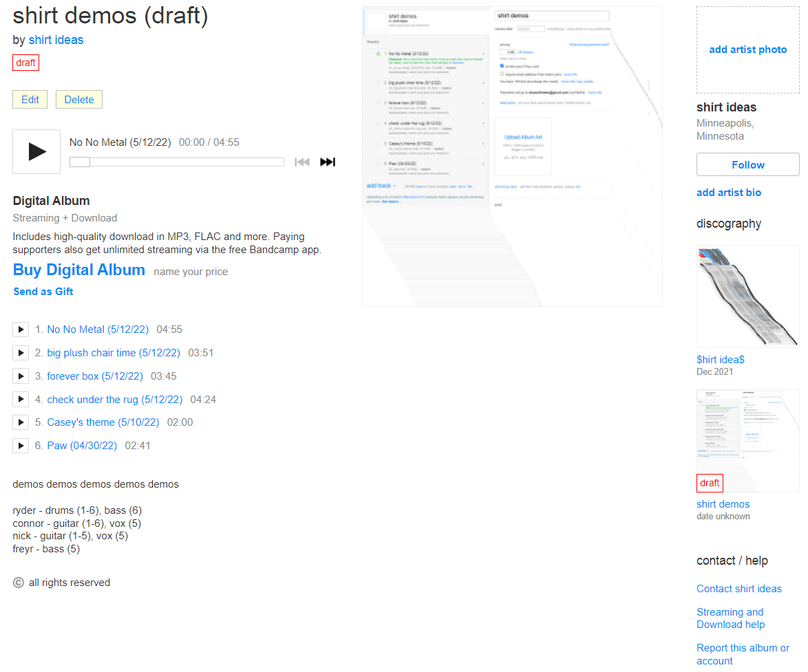The height and width of the screenshot is (672, 808).
Task: Play track 3 forever box
Action: (21, 376)
